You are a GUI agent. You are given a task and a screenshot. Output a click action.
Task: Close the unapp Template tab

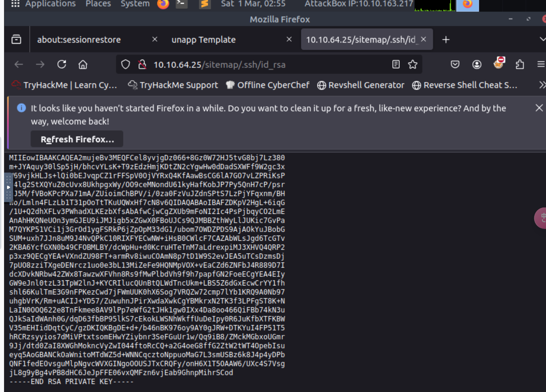click(x=289, y=39)
